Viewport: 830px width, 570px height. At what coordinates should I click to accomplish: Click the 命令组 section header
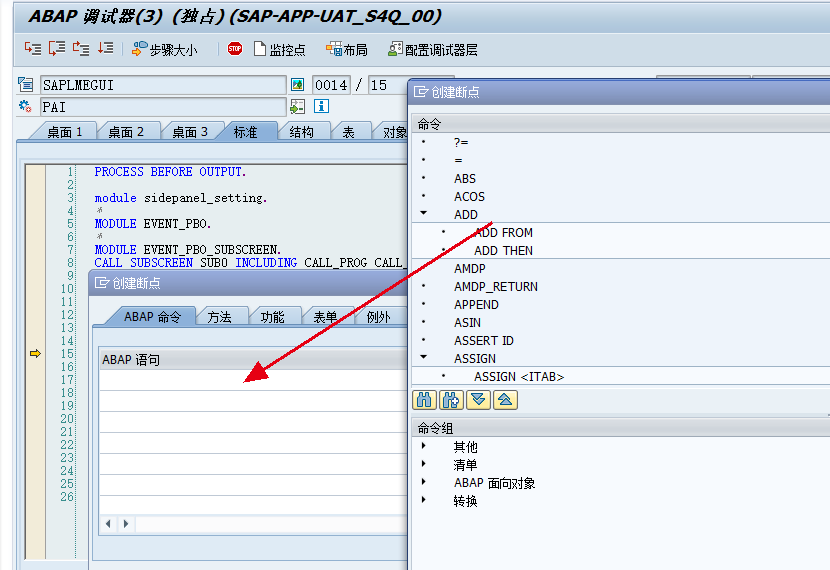click(x=621, y=428)
